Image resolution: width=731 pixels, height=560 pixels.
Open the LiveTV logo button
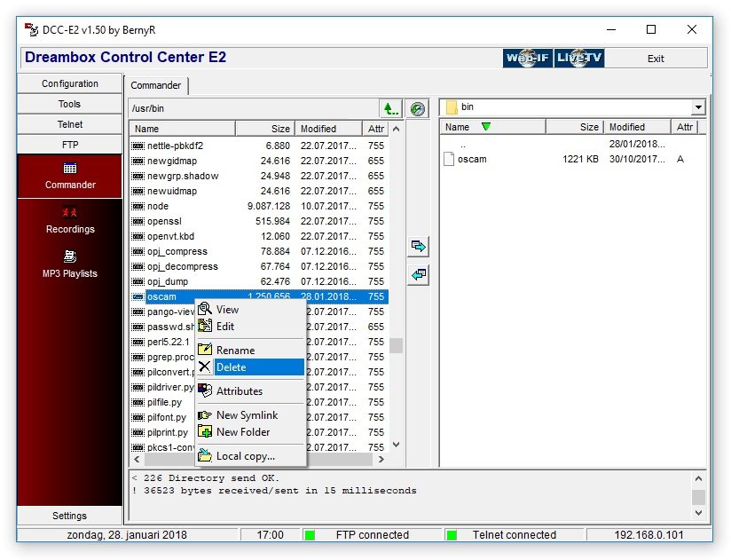coord(579,59)
